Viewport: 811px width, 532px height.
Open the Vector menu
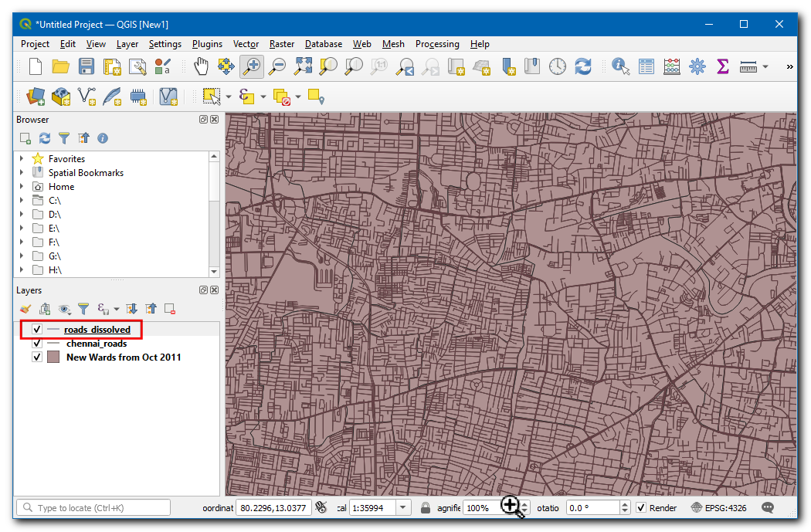point(246,44)
